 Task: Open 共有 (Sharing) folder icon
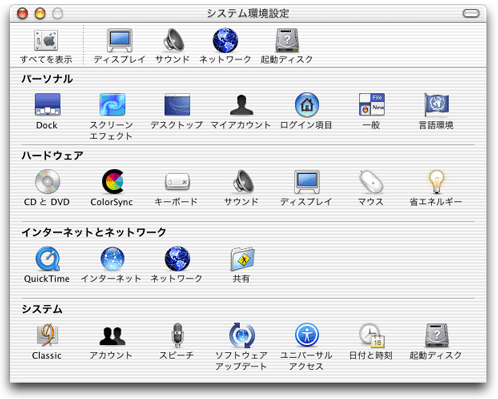point(242,259)
